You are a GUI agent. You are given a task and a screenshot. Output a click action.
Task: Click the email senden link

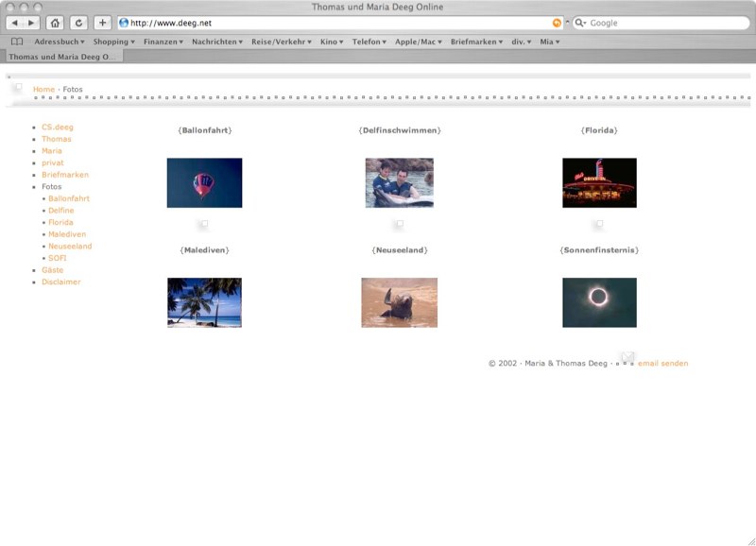click(662, 364)
